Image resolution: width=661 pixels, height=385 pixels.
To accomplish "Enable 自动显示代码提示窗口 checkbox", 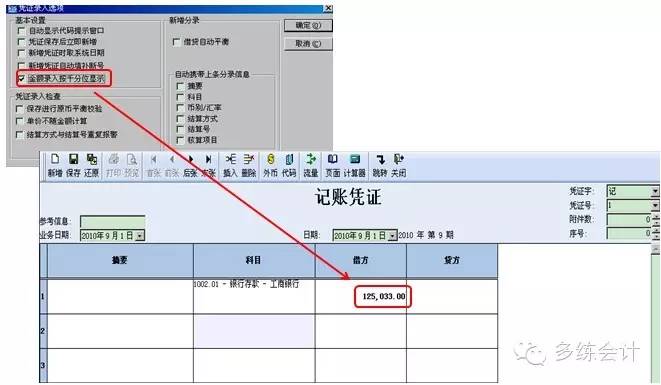I will pyautogui.click(x=21, y=31).
